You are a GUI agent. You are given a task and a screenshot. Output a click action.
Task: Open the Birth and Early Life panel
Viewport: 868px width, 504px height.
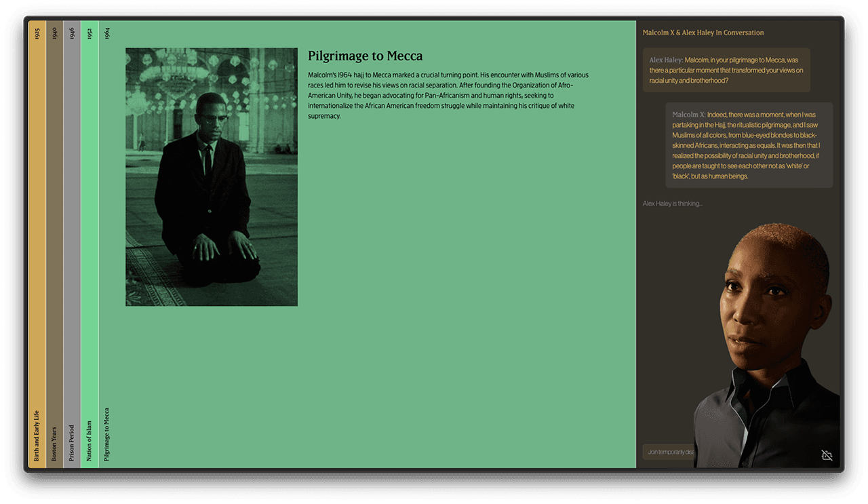coord(37,435)
